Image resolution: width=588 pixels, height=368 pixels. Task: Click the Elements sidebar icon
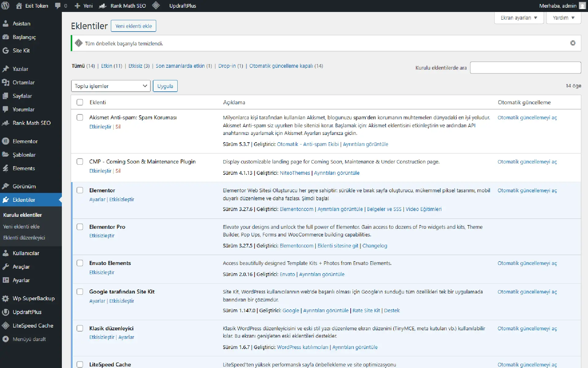6,168
